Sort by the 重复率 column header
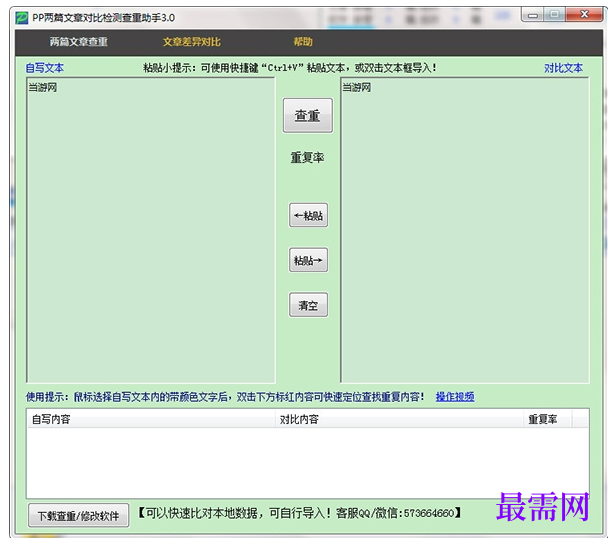 click(546, 419)
